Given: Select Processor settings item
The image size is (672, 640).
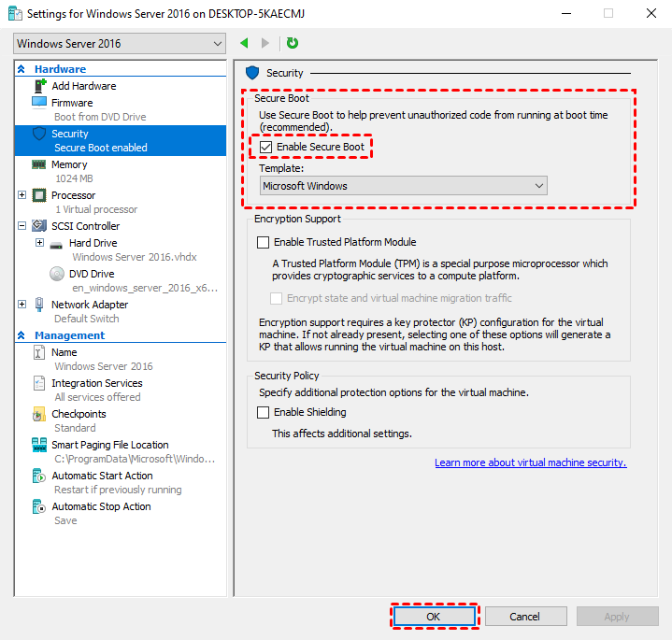Looking at the screenshot, I should click(x=73, y=196).
